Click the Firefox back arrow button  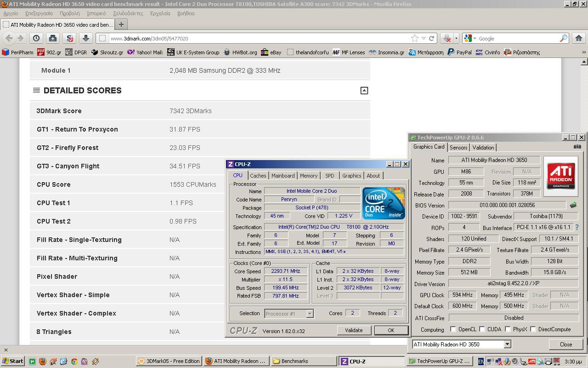tap(9, 38)
